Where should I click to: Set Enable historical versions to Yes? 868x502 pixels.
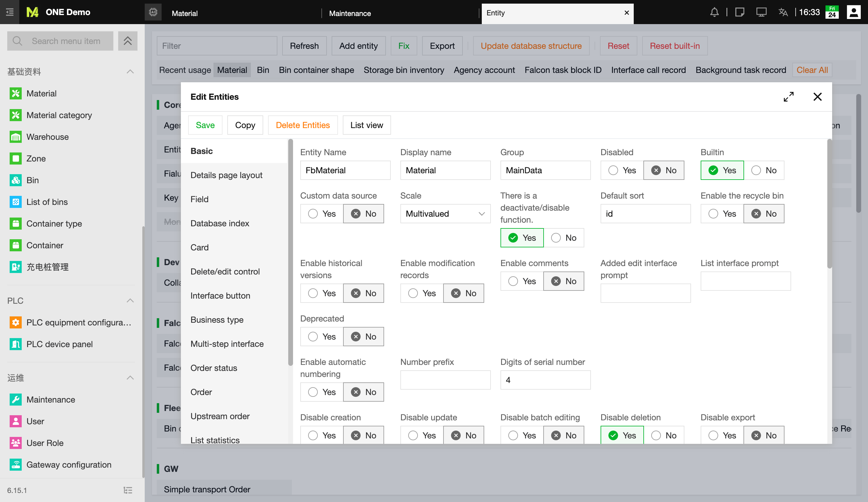pos(322,293)
